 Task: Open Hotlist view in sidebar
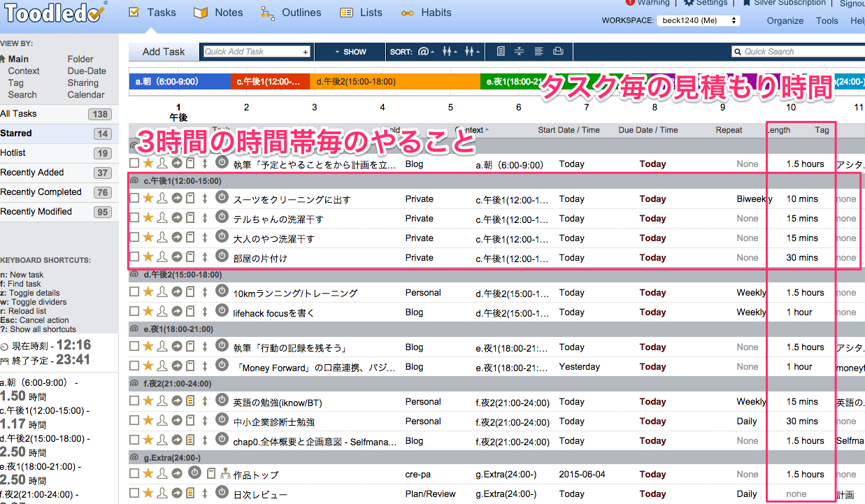[13, 153]
